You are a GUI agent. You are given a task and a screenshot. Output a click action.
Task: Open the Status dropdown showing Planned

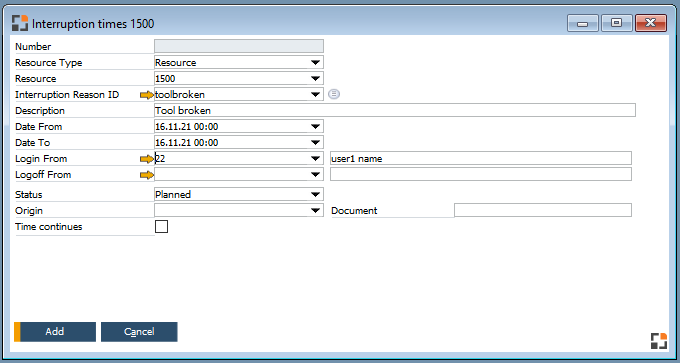point(315,194)
